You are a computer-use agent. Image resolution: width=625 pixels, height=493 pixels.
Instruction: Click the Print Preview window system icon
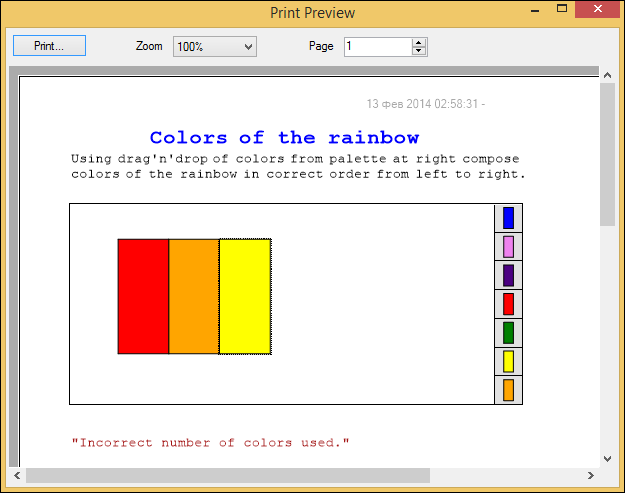click(x=13, y=12)
